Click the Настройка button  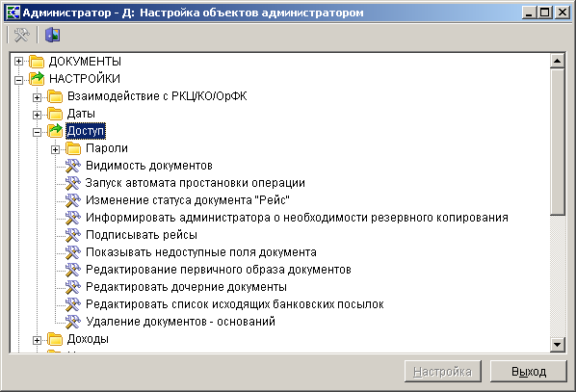pyautogui.click(x=443, y=372)
